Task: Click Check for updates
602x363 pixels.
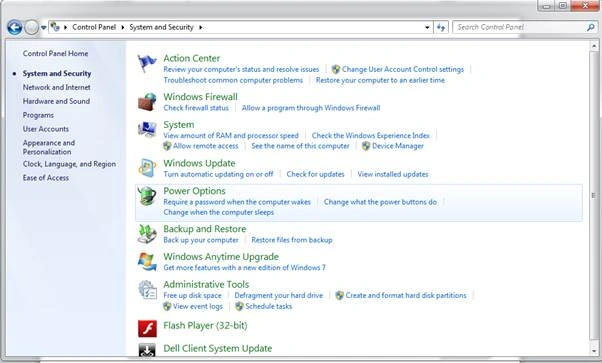Action: (315, 174)
